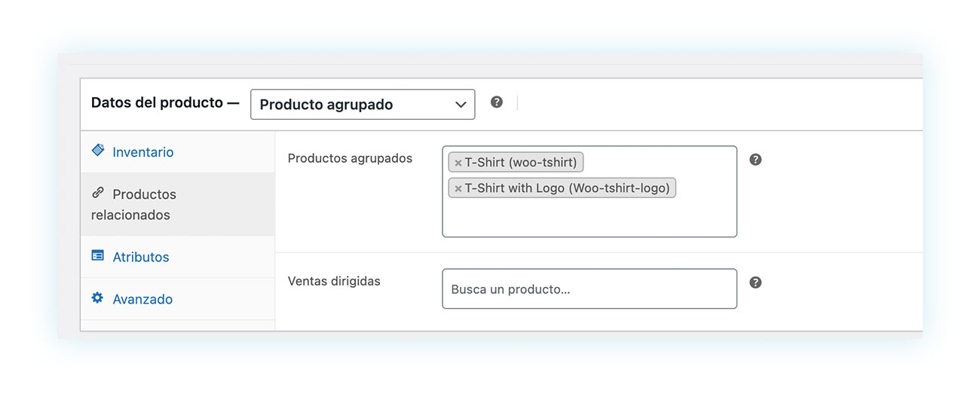Image resolution: width=980 pixels, height=403 pixels.
Task: Click help icon next to product type dropdown
Action: [x=497, y=102]
